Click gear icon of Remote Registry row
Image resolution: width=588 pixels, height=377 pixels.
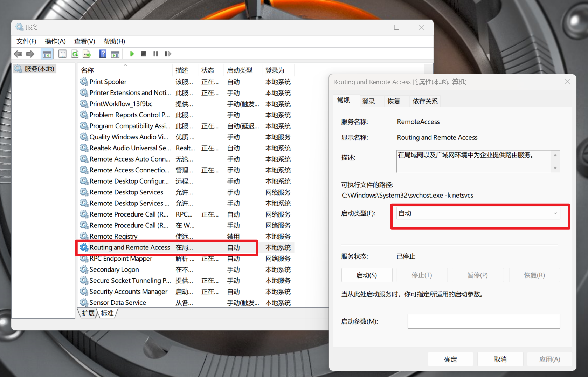pyautogui.click(x=84, y=236)
